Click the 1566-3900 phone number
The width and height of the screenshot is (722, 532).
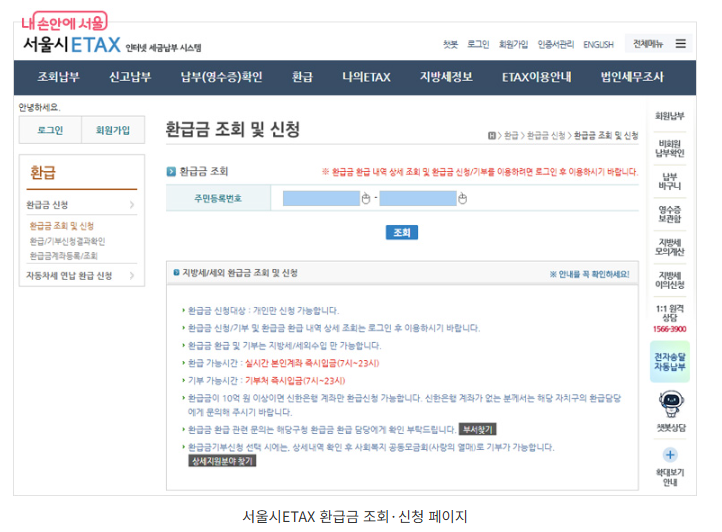pos(670,329)
